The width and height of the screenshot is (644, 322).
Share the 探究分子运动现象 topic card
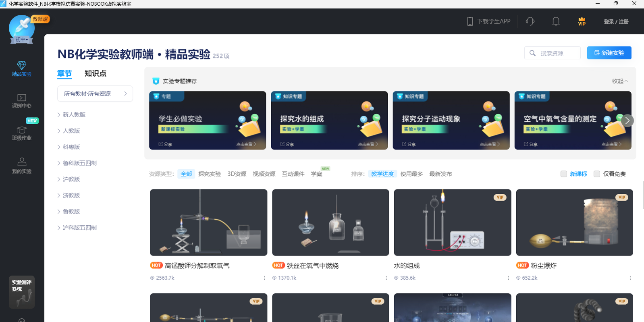pyautogui.click(x=409, y=144)
